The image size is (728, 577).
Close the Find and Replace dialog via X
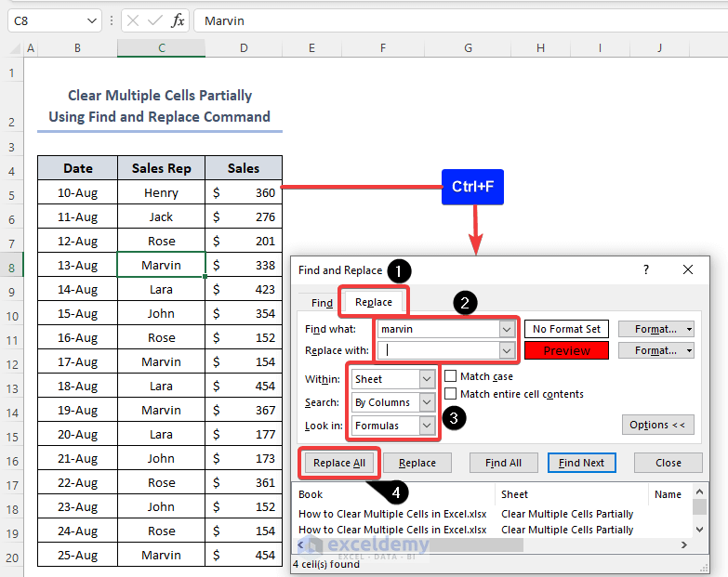pyautogui.click(x=688, y=269)
